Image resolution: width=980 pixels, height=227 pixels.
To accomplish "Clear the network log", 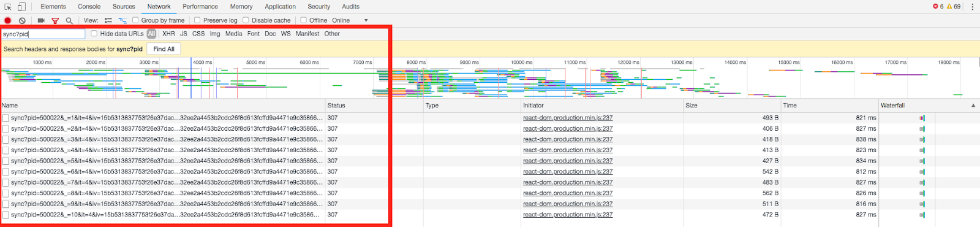I will pos(22,20).
